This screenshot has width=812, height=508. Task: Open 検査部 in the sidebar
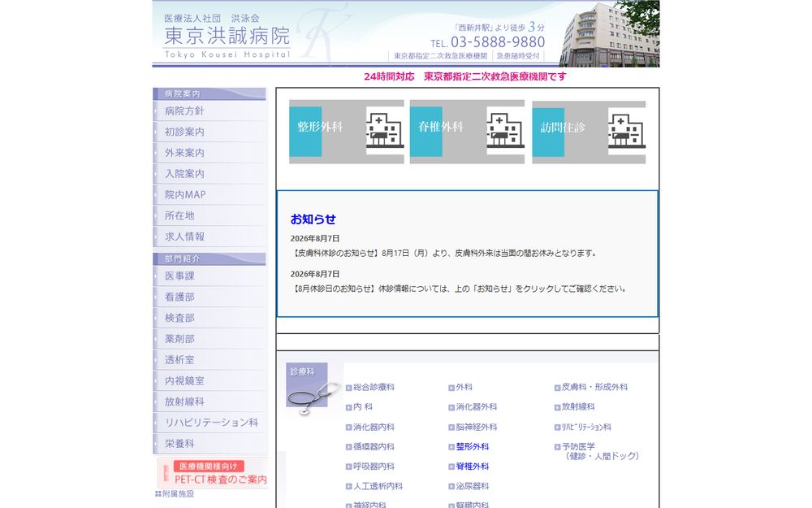click(209, 318)
